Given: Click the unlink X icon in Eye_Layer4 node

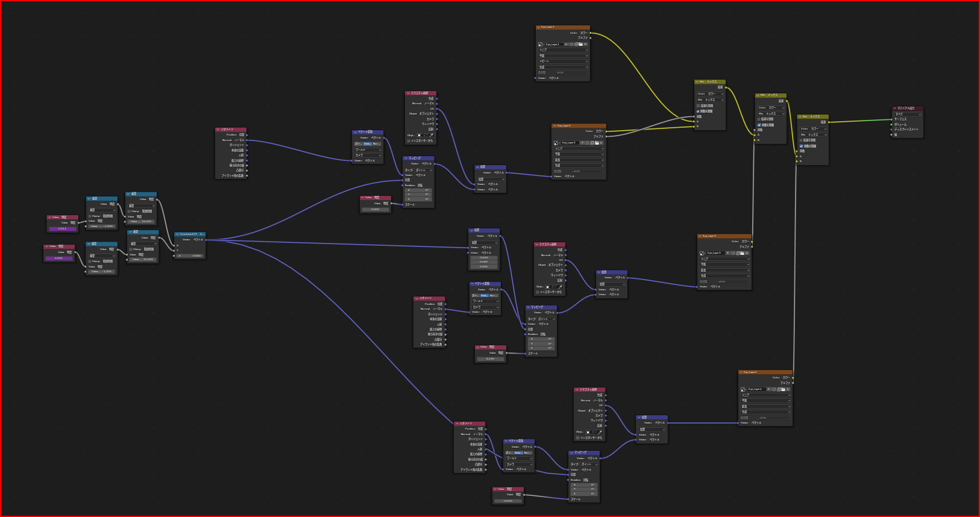Looking at the screenshot, I should (x=788, y=389).
